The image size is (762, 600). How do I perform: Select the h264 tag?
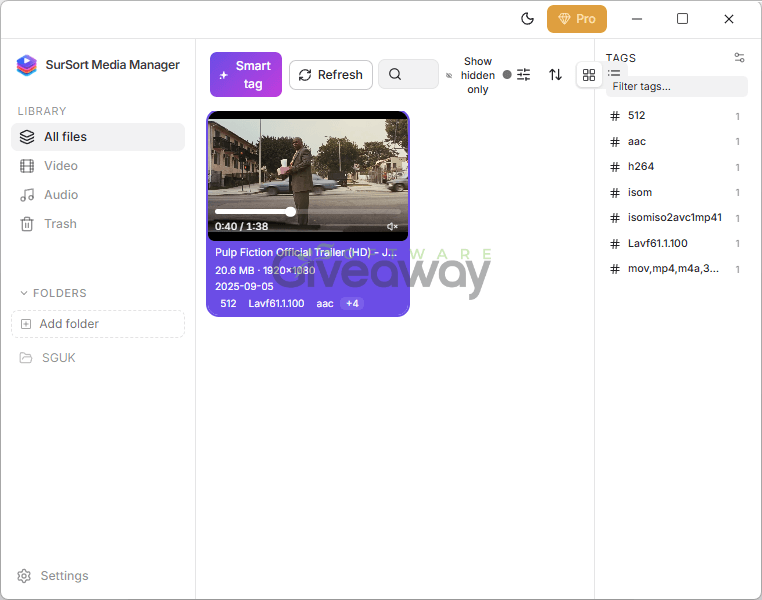676,167
